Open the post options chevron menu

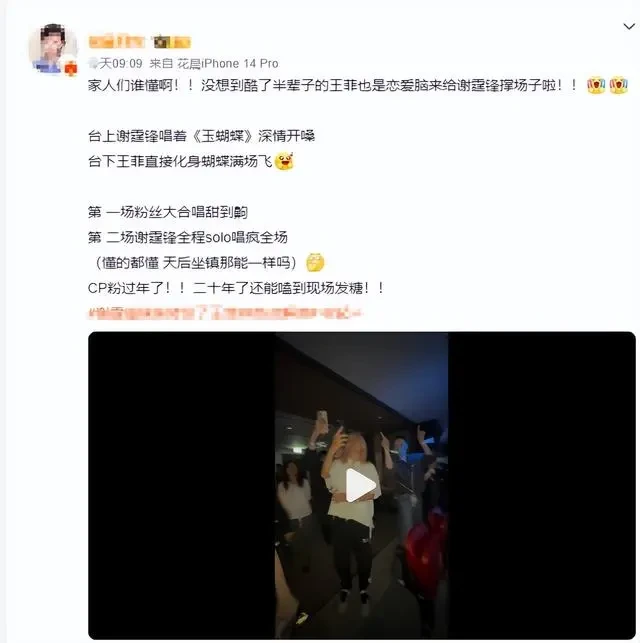[x=629, y=27]
